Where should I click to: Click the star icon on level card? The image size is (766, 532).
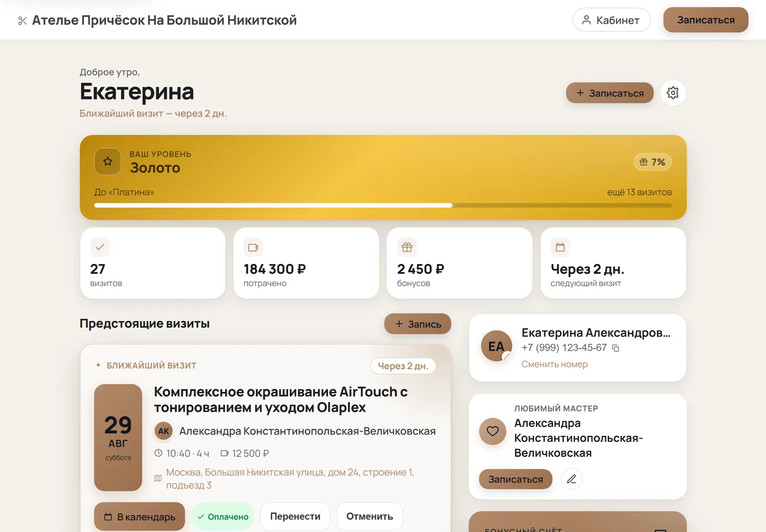pos(108,162)
